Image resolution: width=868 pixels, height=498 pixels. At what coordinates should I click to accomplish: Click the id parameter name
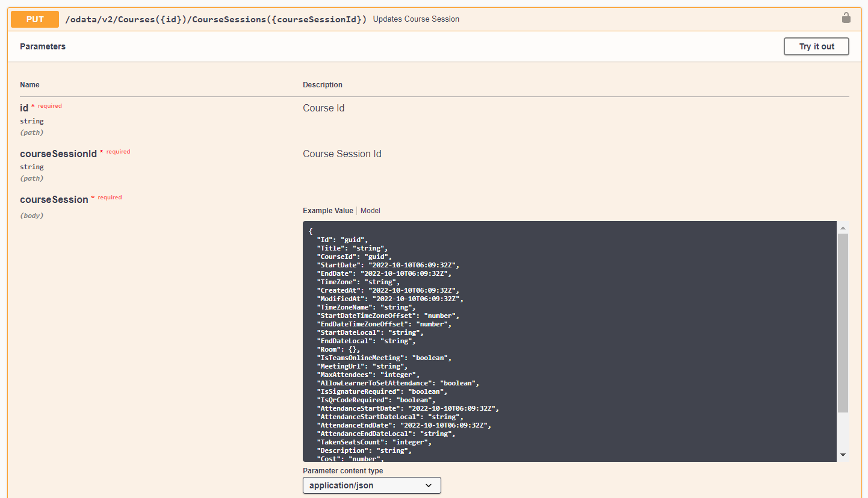(x=24, y=108)
